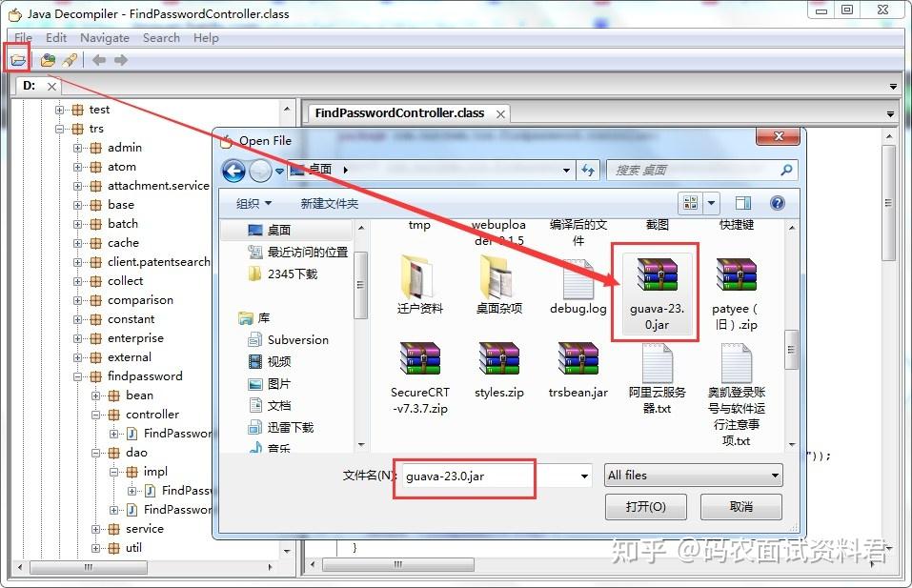Screen dimensions: 912x588
Task: Collapse the findpassword package node
Action: (77, 376)
